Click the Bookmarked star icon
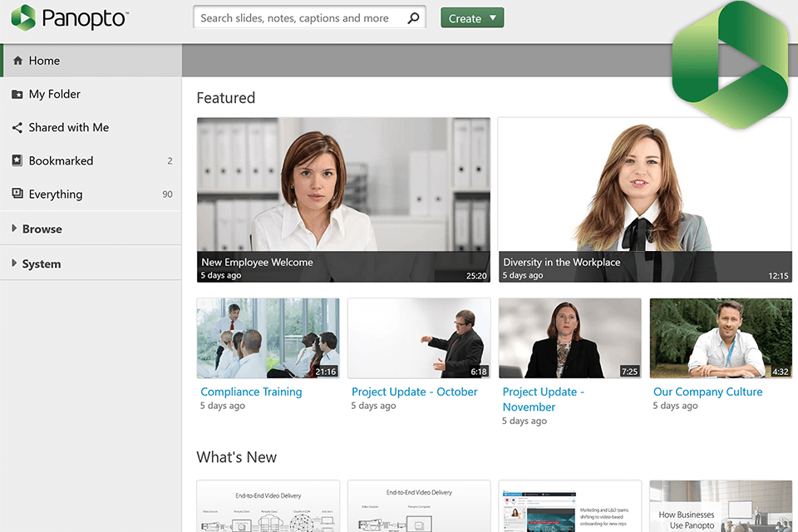Viewport: 798px width, 532px height. coord(17,161)
